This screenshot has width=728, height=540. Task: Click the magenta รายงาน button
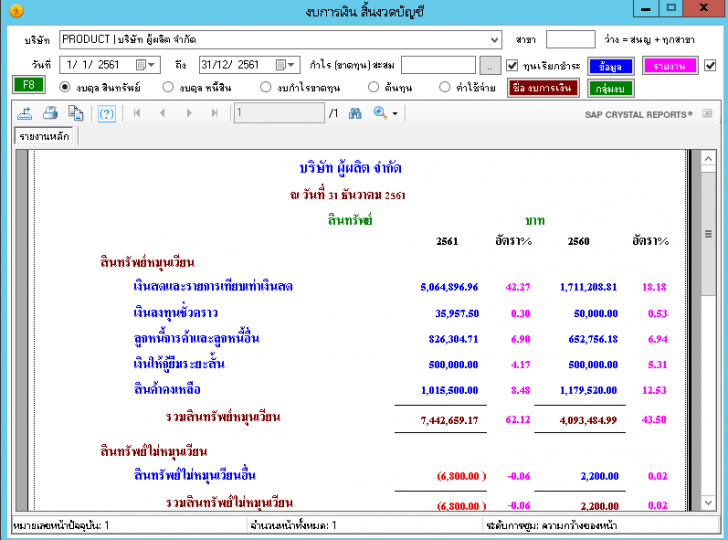670,66
